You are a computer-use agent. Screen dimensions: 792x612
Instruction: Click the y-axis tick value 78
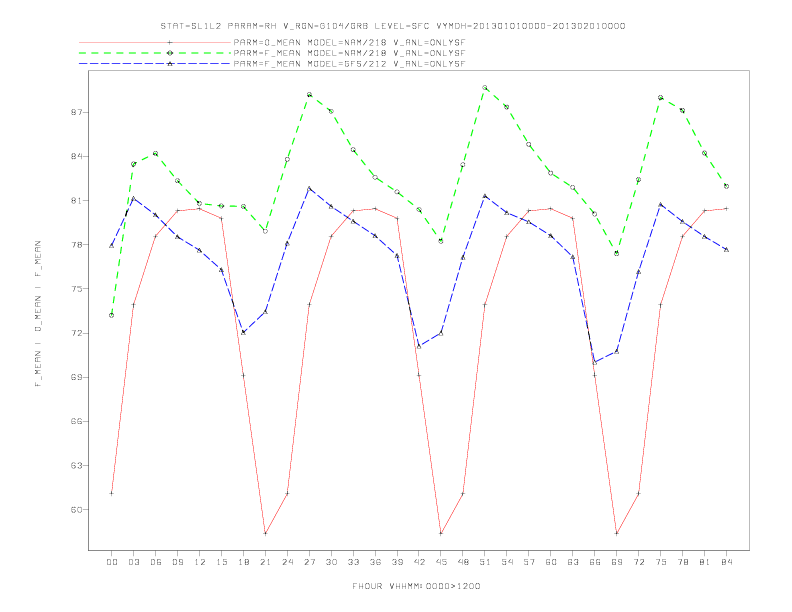76,244
